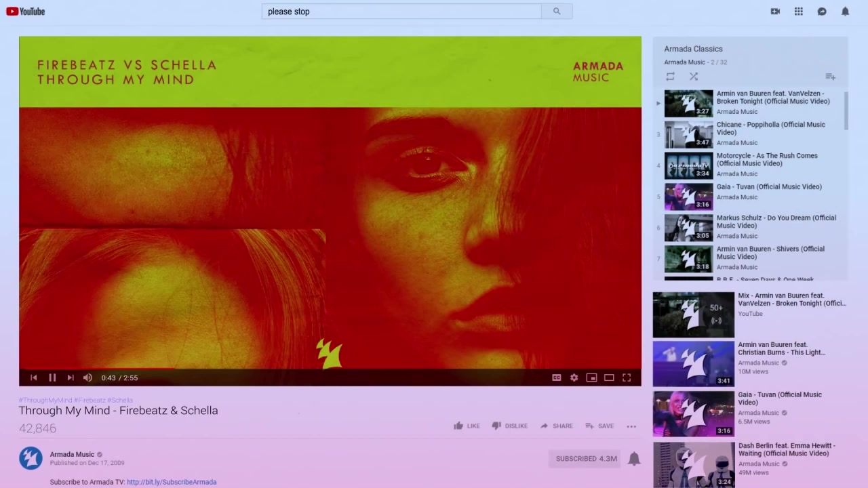Toggle playlist loop icon
Screen dimensions: 868x488
pyautogui.click(x=670, y=77)
